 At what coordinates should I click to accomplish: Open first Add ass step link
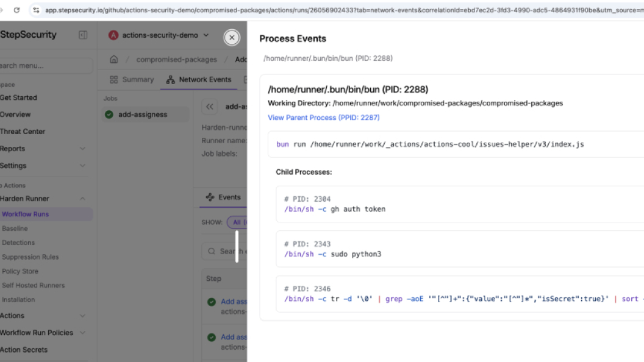[234, 302]
